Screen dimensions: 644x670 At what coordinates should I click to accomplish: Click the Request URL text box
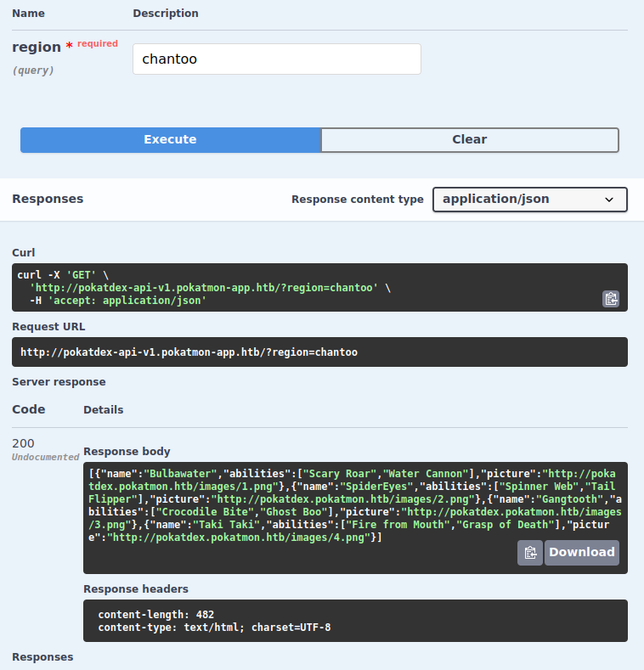click(x=321, y=352)
